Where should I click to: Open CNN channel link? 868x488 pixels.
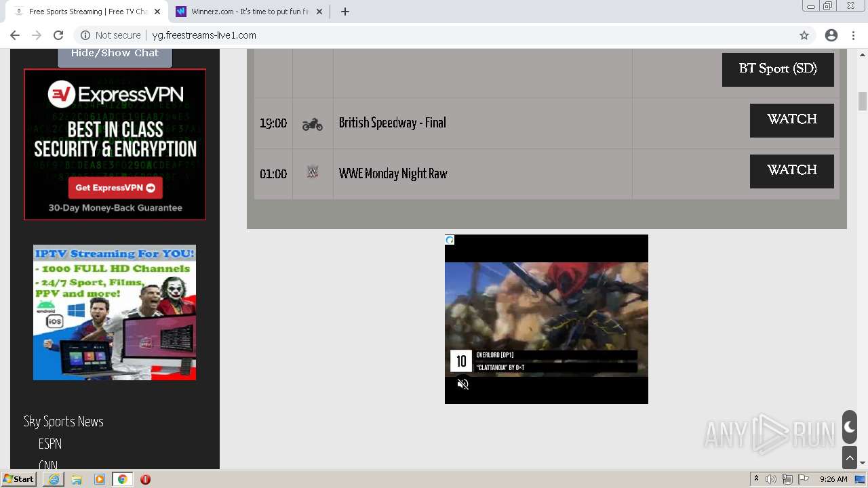tap(48, 465)
